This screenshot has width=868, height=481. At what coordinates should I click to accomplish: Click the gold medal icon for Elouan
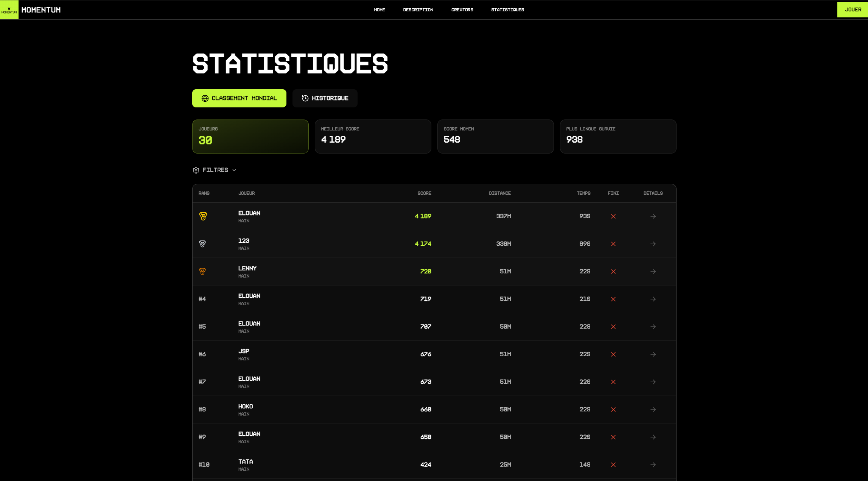pyautogui.click(x=203, y=216)
